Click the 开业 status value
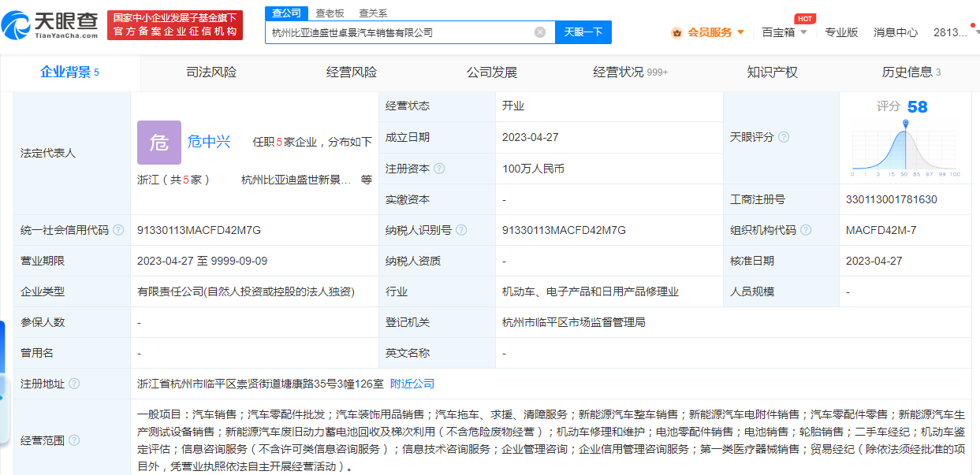 (513, 106)
